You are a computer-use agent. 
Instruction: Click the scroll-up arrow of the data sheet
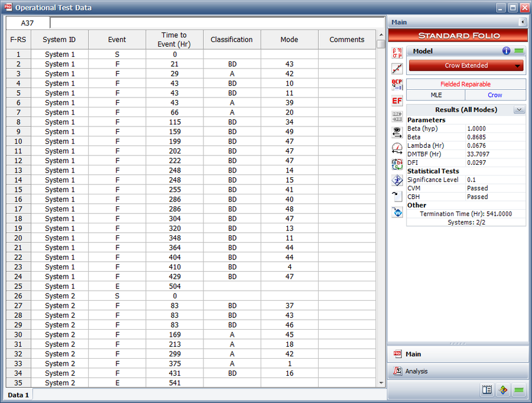click(x=381, y=35)
